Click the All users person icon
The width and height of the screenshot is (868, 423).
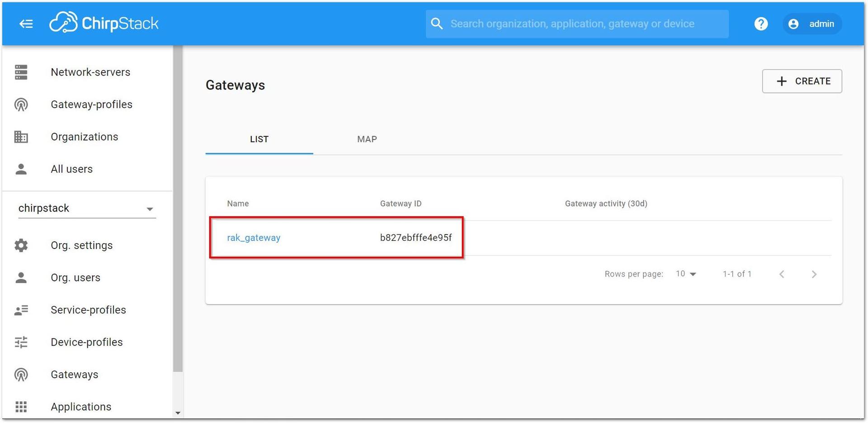21,169
